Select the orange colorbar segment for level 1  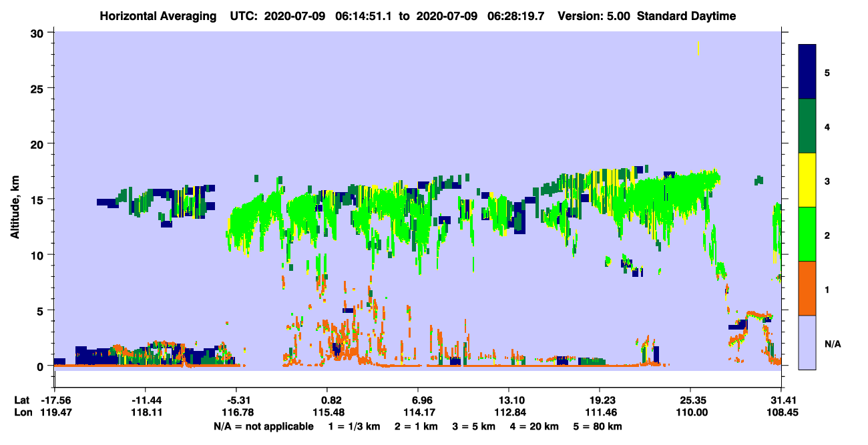pos(807,288)
